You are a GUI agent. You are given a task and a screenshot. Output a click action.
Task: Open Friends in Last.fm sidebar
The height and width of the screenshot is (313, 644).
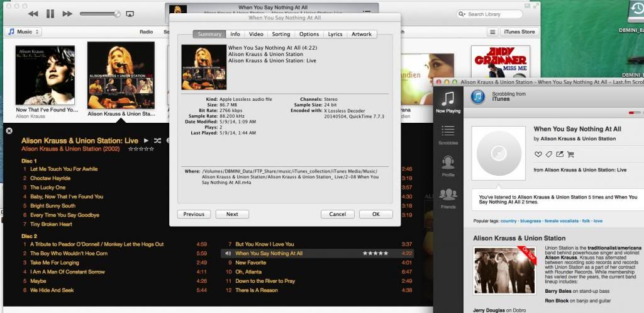click(x=448, y=198)
